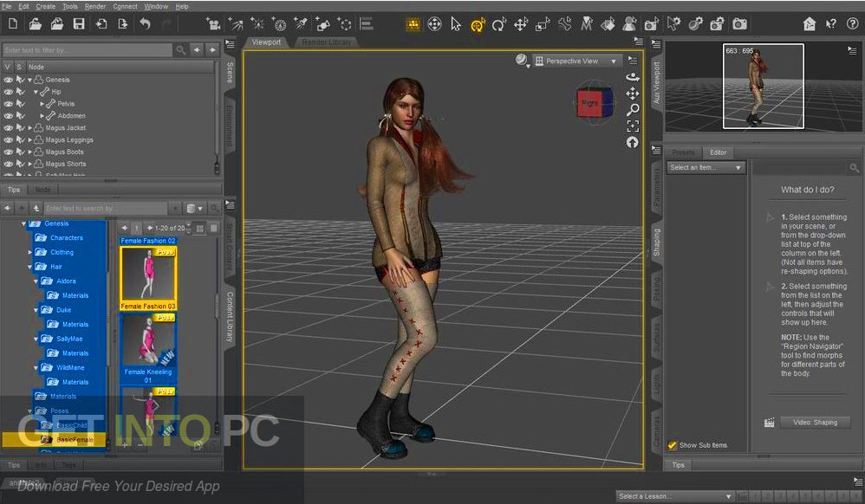Open the Select a Lesson dropdown

click(675, 496)
